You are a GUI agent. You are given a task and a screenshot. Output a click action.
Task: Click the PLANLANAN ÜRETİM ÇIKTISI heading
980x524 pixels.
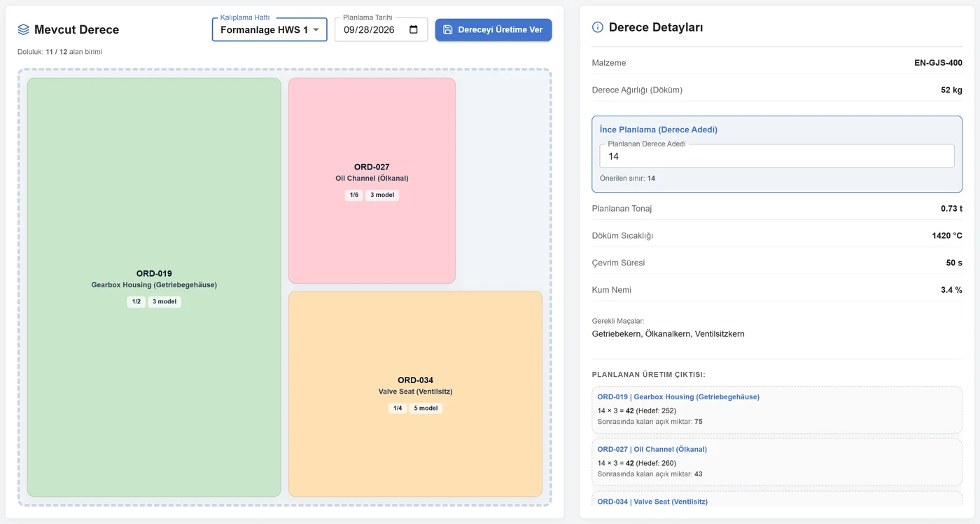coord(648,375)
